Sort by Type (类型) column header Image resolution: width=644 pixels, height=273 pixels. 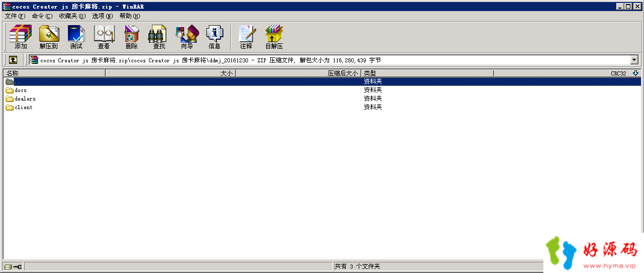427,73
